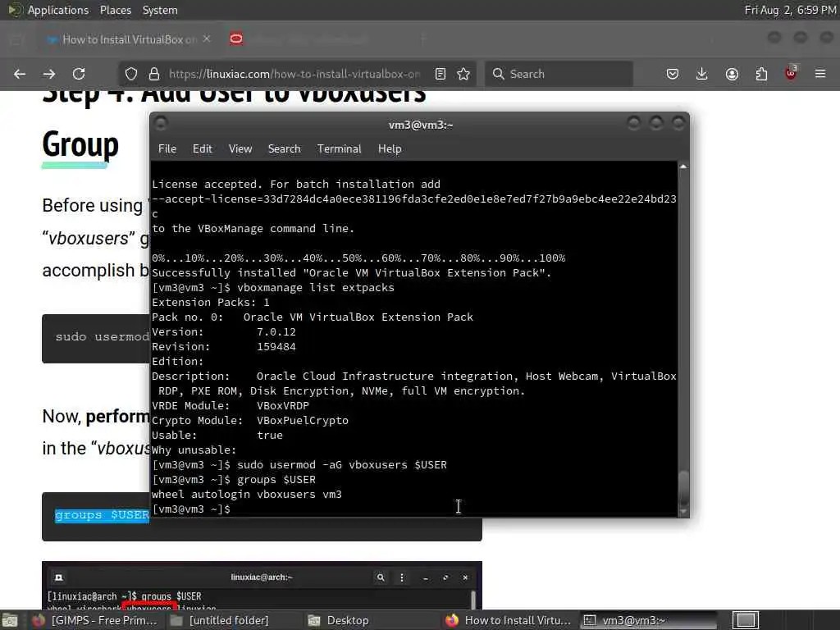Focus the Firefox Search box
This screenshot has width=840, height=630.
559,74
